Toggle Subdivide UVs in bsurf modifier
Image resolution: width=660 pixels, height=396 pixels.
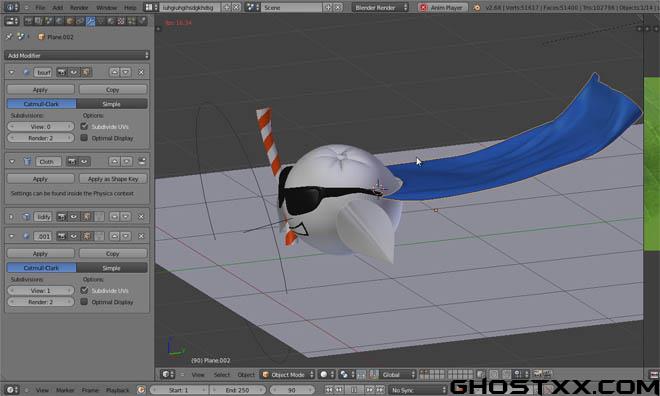coord(84,126)
